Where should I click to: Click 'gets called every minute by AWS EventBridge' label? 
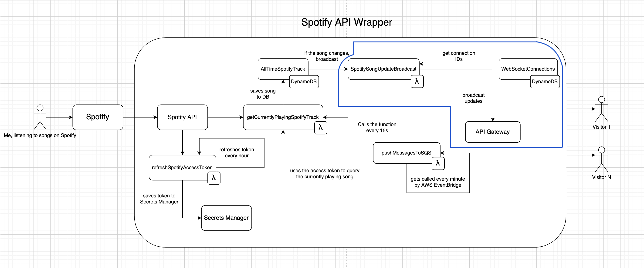[x=438, y=182]
